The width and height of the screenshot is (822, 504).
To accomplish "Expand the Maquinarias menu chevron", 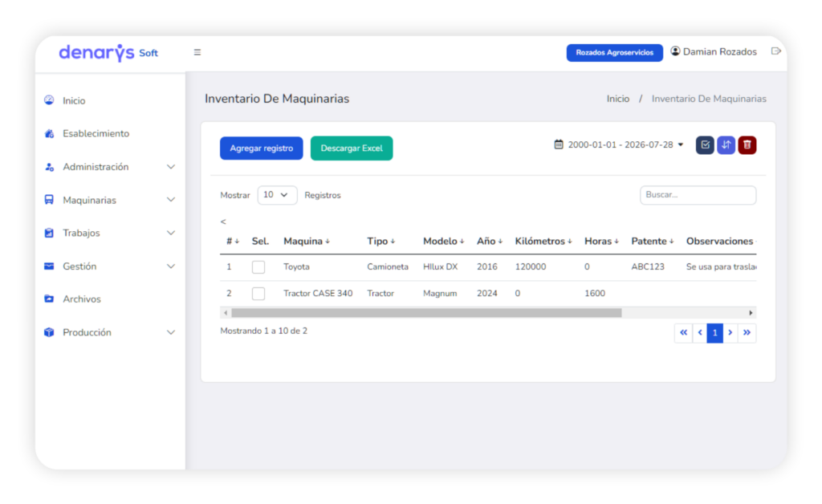I will (x=171, y=200).
